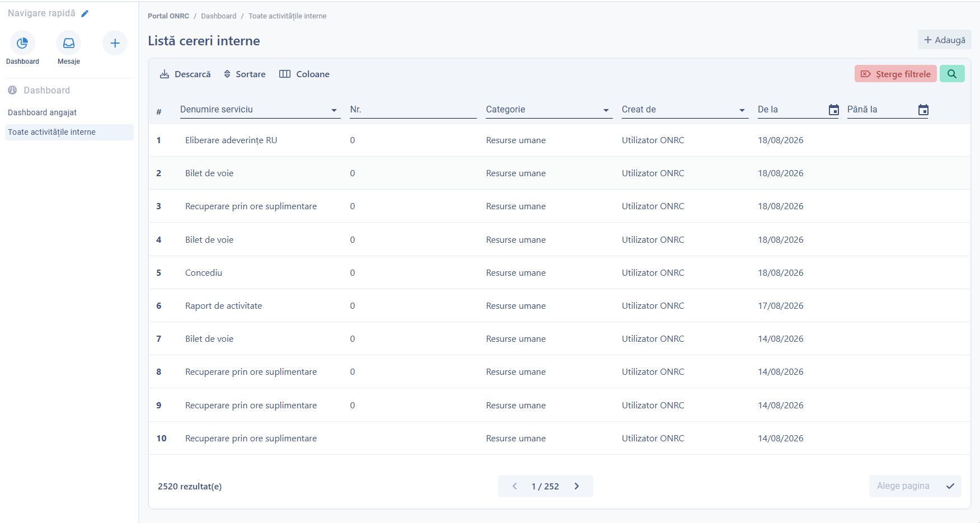Click the Sortare sort arrows icon
This screenshot has width=980, height=523.
pos(227,74)
